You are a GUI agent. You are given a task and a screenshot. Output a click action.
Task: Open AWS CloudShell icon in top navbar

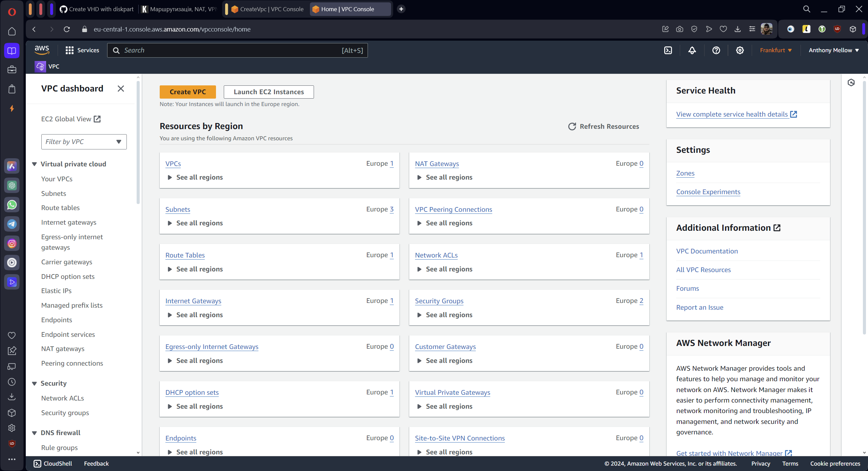click(x=668, y=50)
